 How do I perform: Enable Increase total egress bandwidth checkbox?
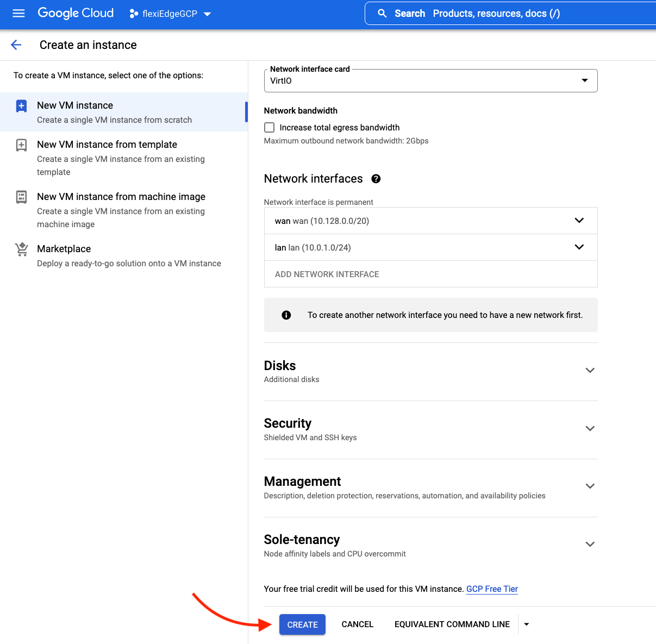pos(269,128)
